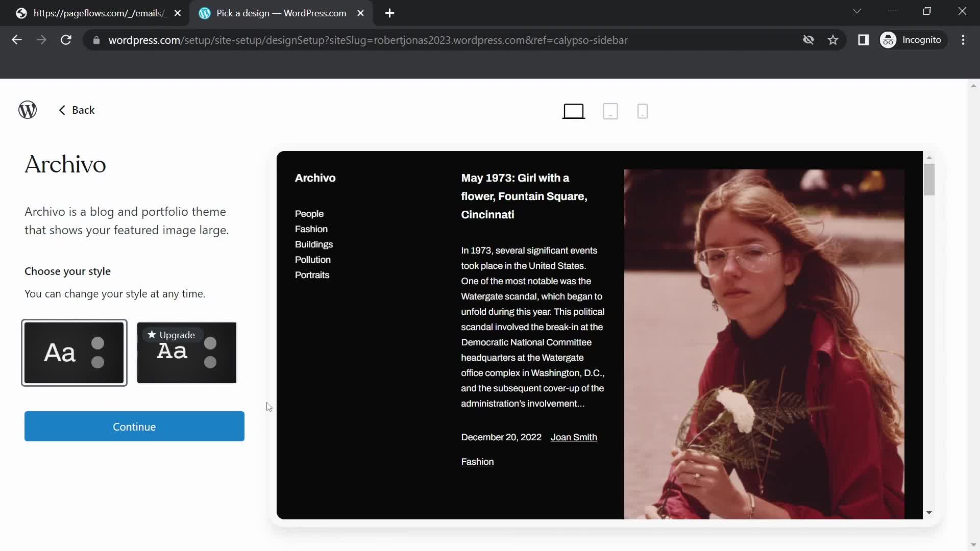Expand the People navigation category
The image size is (980, 551).
point(309,213)
